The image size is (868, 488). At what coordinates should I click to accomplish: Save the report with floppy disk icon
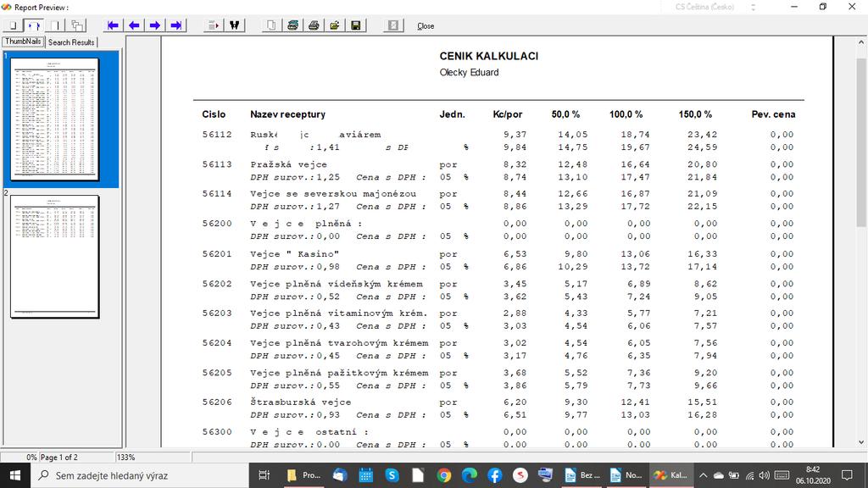click(x=356, y=25)
